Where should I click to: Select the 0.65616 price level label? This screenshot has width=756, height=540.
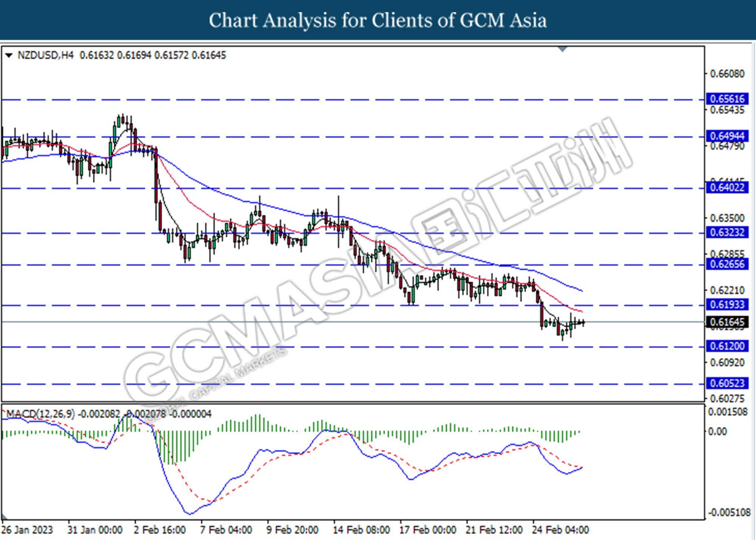pyautogui.click(x=727, y=99)
